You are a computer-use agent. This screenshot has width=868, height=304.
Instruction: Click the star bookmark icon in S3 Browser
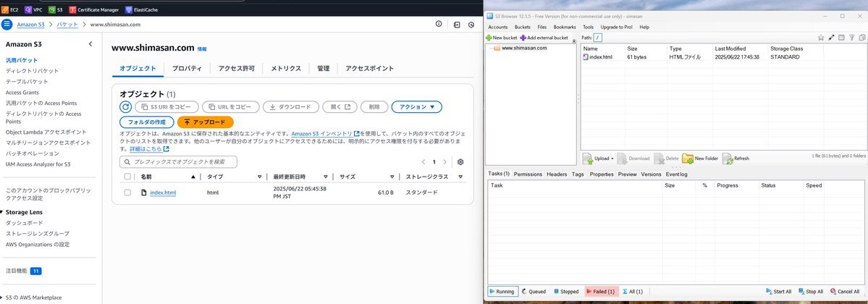click(821, 38)
